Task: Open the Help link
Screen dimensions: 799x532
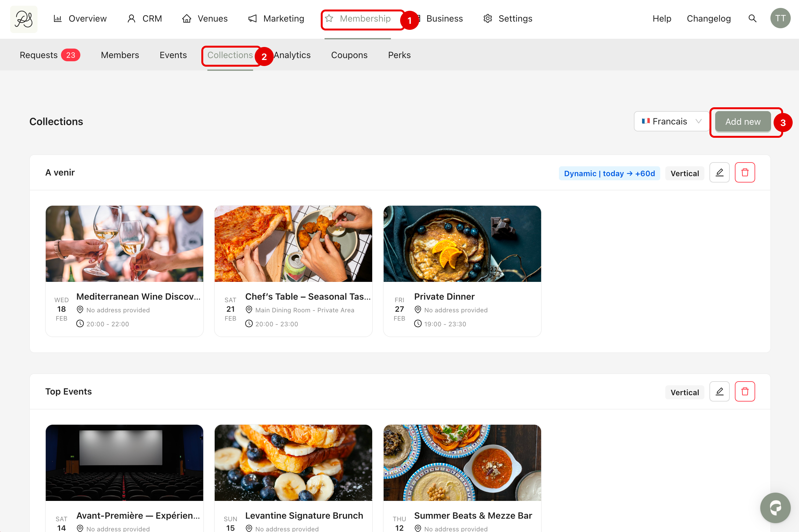Action: point(661,19)
